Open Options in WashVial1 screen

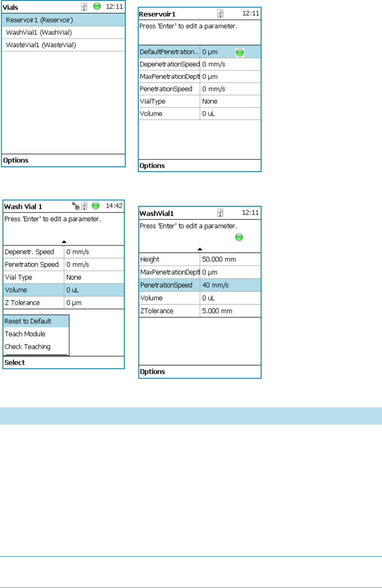(152, 372)
